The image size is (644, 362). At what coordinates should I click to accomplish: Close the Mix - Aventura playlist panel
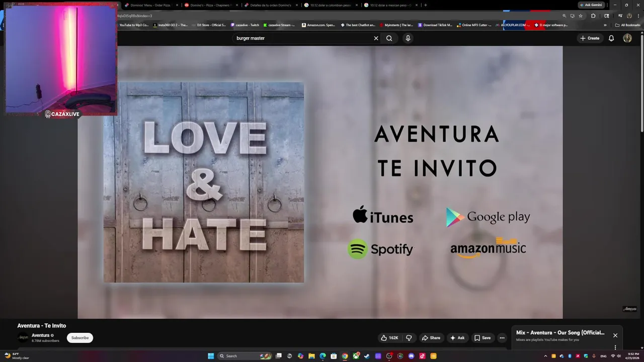click(x=615, y=335)
